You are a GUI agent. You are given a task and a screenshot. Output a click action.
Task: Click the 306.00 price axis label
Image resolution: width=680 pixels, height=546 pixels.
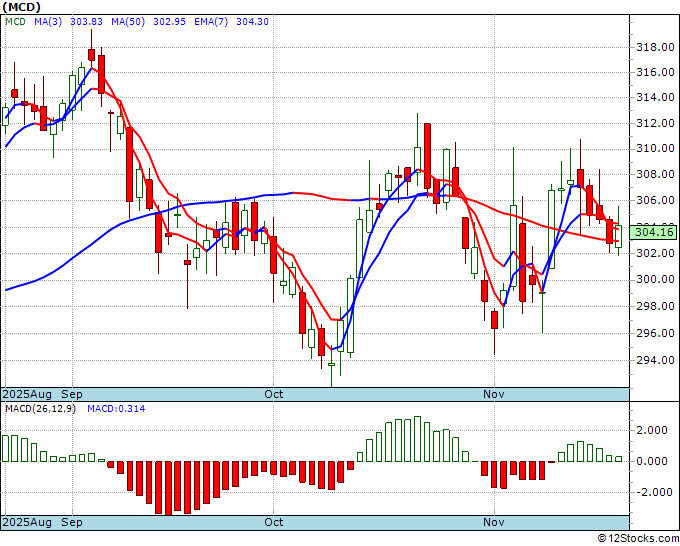pyautogui.click(x=655, y=200)
